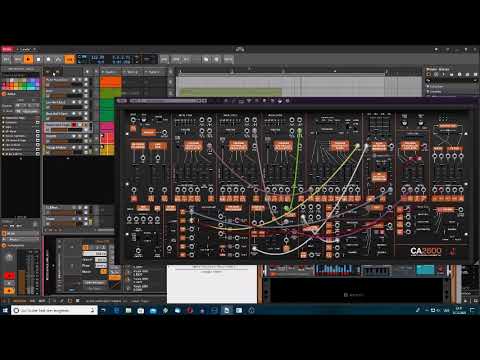Image resolution: width=480 pixels, height=360 pixels.
Task: Select the Scene 3 header in the launcher
Action: coord(154,72)
